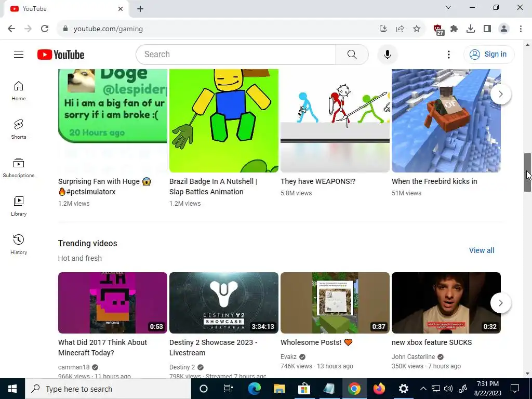Open What Did 2017 Think About Minecraft thumbnail

(113, 303)
